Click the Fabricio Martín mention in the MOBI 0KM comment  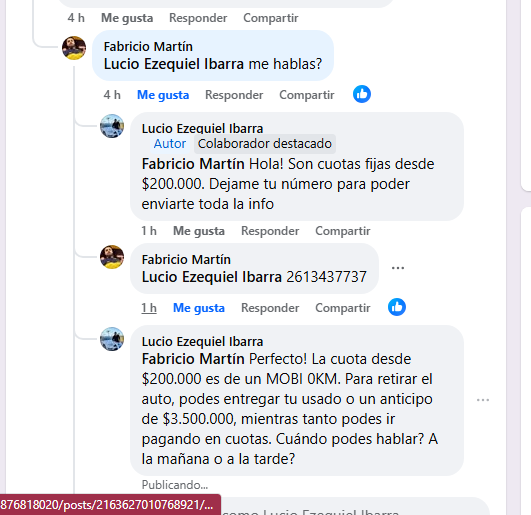(193, 359)
